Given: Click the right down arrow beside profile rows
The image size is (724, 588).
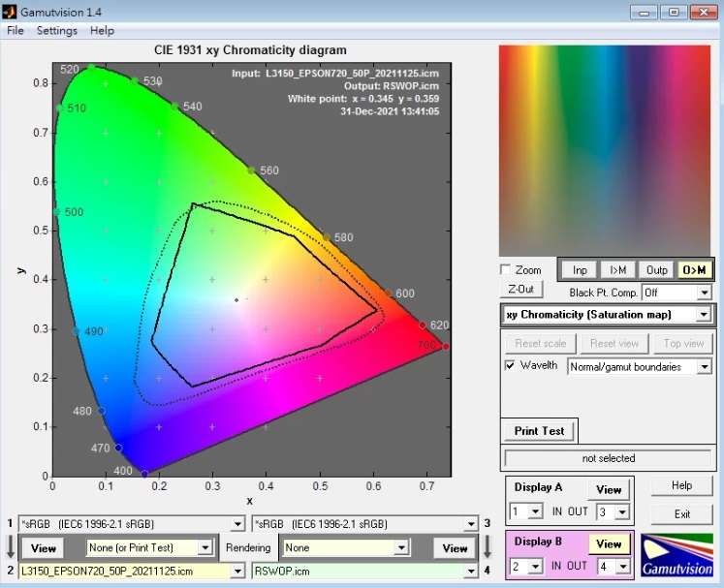Looking at the screenshot, I should click(487, 547).
